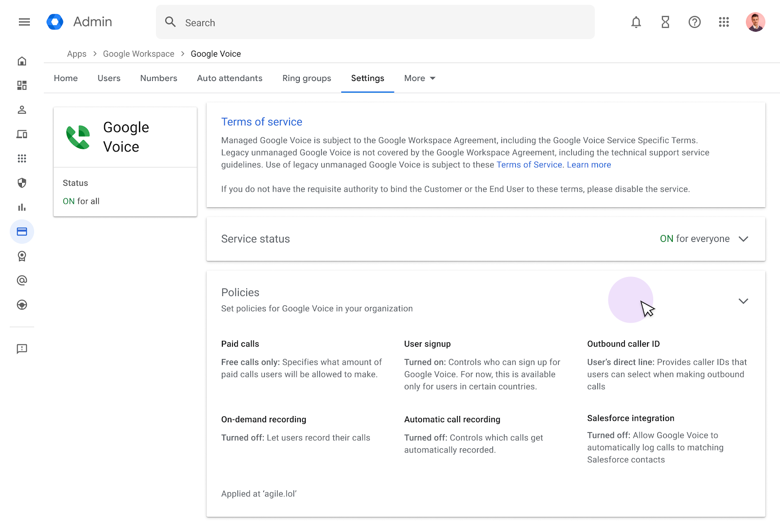Open the Devices icon in sidebar
Viewport: 780px width, 532px height.
22,134
